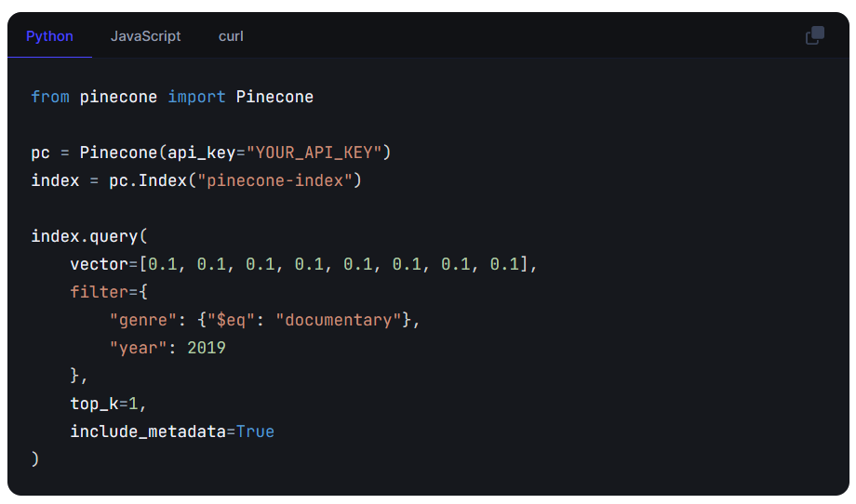This screenshot has width=856, height=504.
Task: Click the "pinecone-index" string
Action: click(274, 180)
